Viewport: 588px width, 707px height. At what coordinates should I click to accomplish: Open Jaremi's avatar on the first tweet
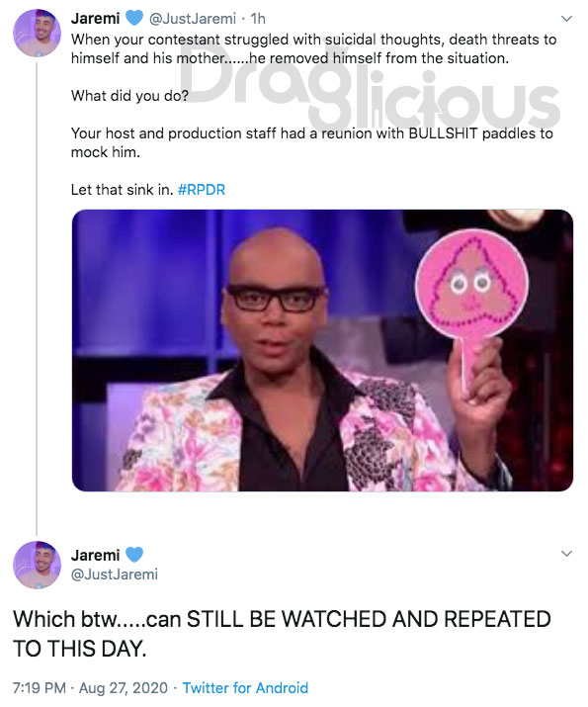pyautogui.click(x=37, y=33)
